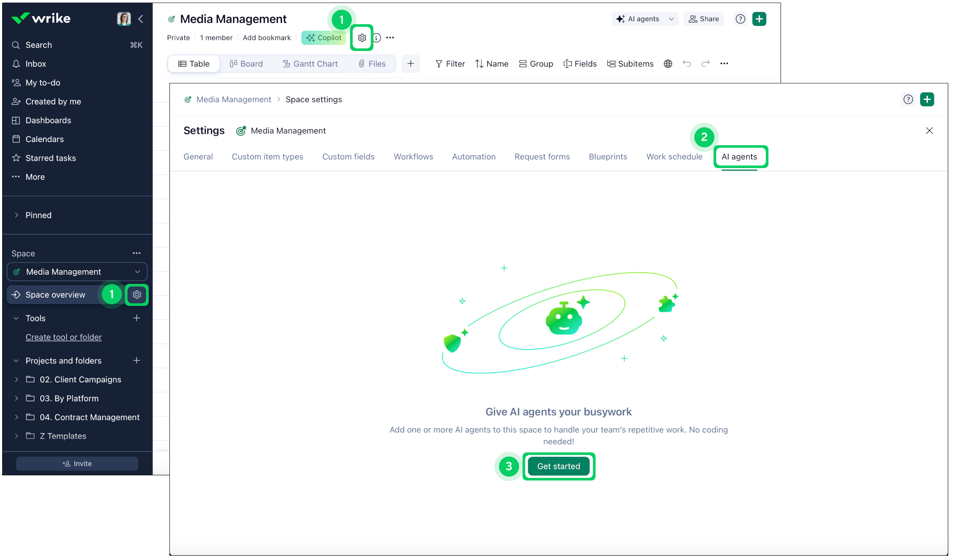Open the Media Management space selector
The width and height of the screenshot is (953, 560).
pos(77,272)
